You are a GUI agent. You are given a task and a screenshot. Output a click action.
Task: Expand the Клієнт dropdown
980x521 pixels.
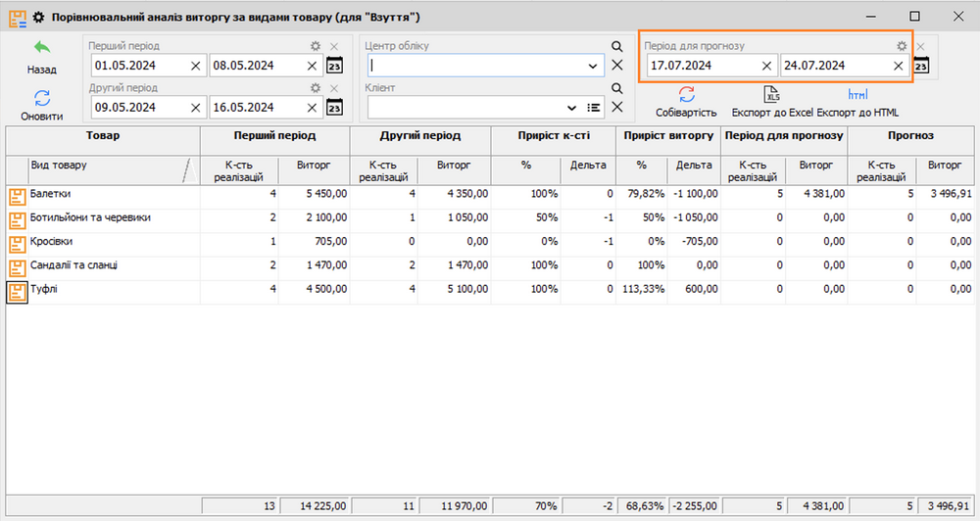[571, 108]
